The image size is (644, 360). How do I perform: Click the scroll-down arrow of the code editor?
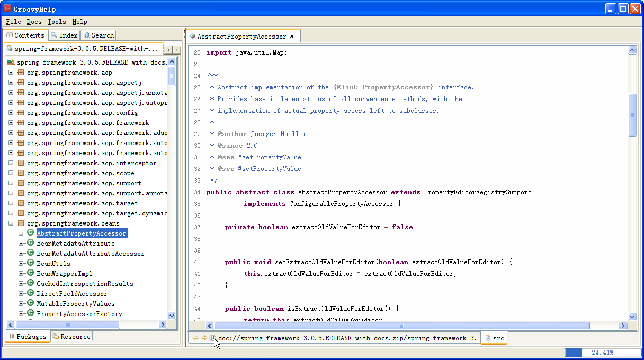(x=632, y=317)
